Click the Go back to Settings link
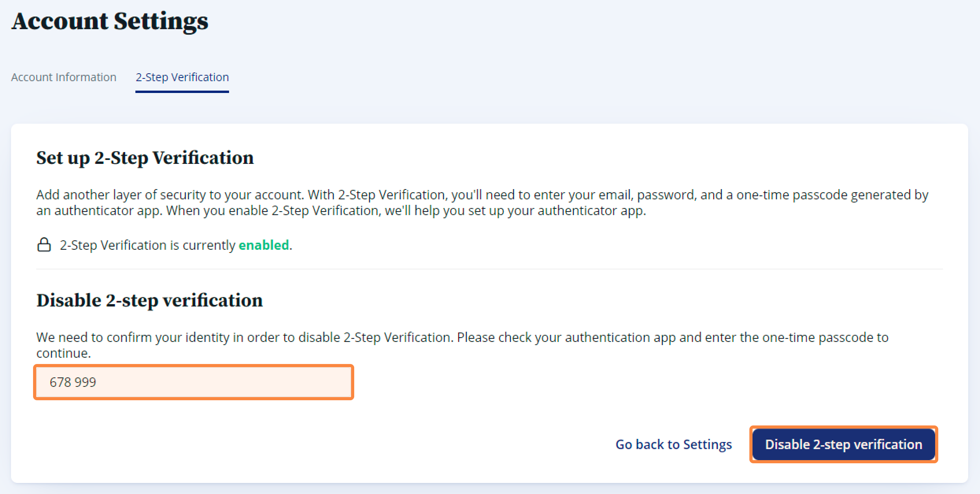 (674, 444)
